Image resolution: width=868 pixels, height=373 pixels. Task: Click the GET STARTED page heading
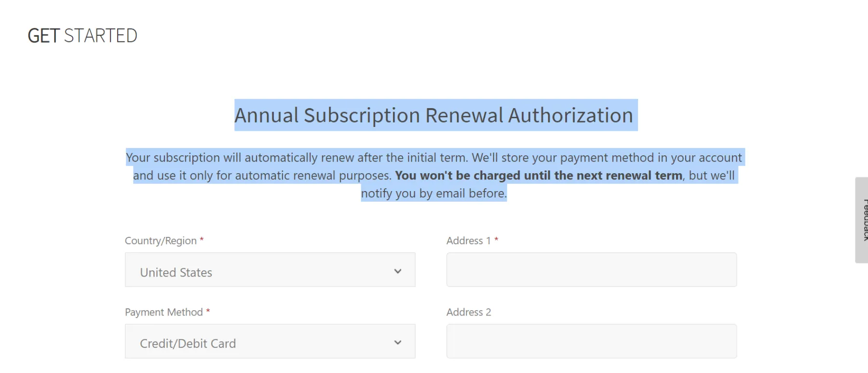(x=82, y=36)
